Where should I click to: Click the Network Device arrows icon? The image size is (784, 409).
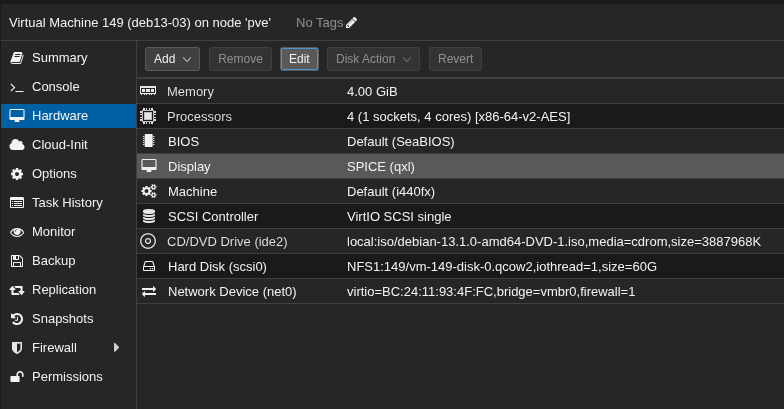(x=149, y=291)
